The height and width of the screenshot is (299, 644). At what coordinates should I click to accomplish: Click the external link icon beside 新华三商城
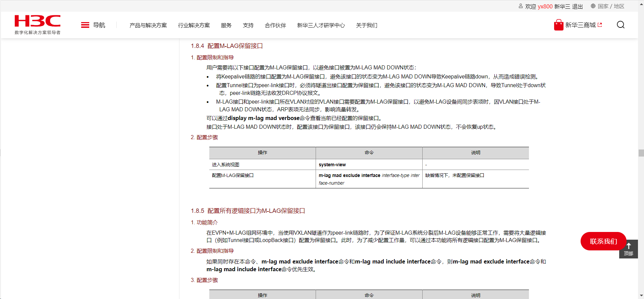click(x=600, y=25)
